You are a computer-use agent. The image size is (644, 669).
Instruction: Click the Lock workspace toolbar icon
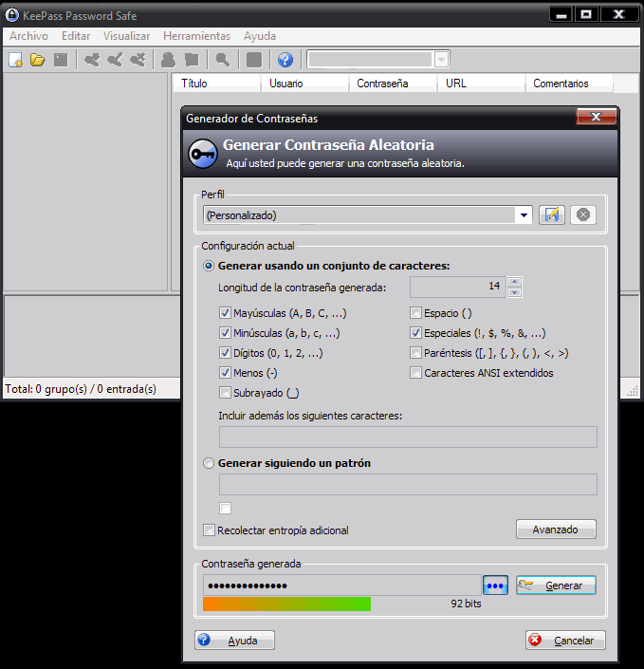pyautogui.click(x=254, y=60)
